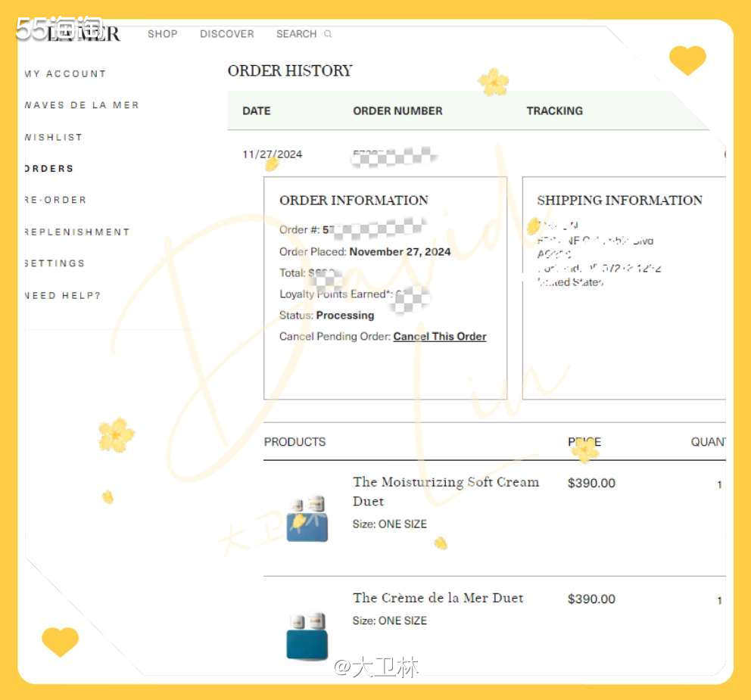Click the SEARCH nav item

[296, 34]
